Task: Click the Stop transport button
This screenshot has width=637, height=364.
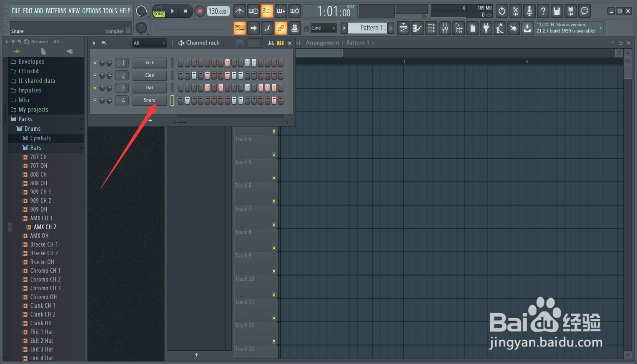Action: (186, 11)
